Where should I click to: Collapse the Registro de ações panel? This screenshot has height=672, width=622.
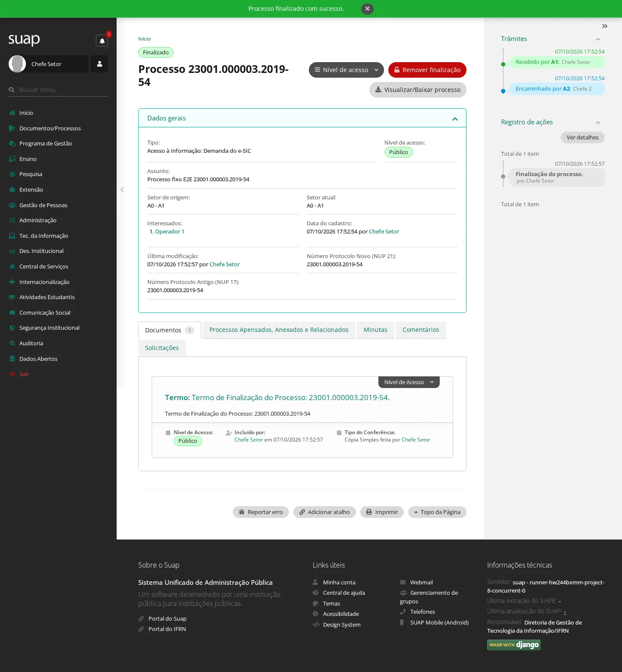(x=598, y=123)
